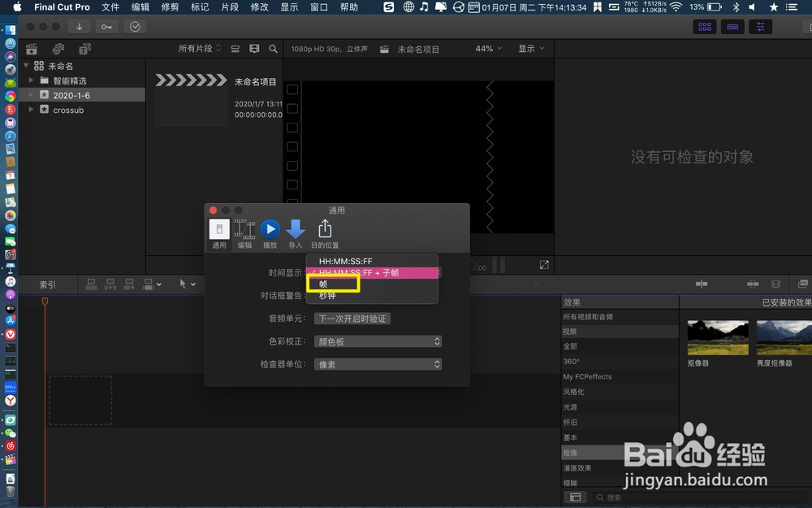Click the import media arrow button
The height and width of the screenshot is (508, 812).
click(x=80, y=27)
